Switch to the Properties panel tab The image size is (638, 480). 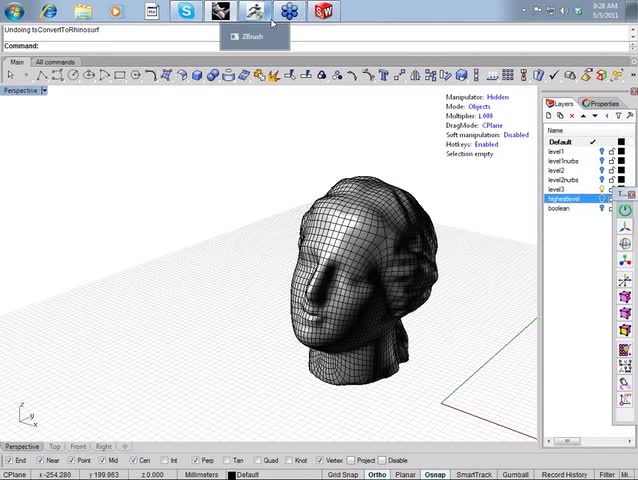[601, 103]
